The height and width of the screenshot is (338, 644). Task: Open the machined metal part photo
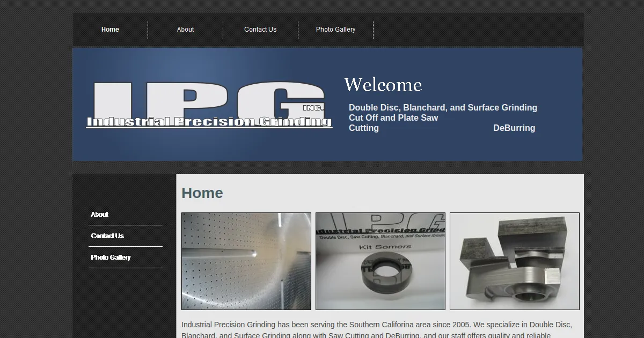[x=515, y=261]
